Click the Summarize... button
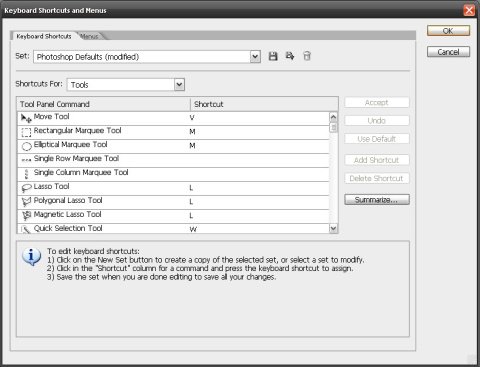The height and width of the screenshot is (367, 480). pos(377,200)
